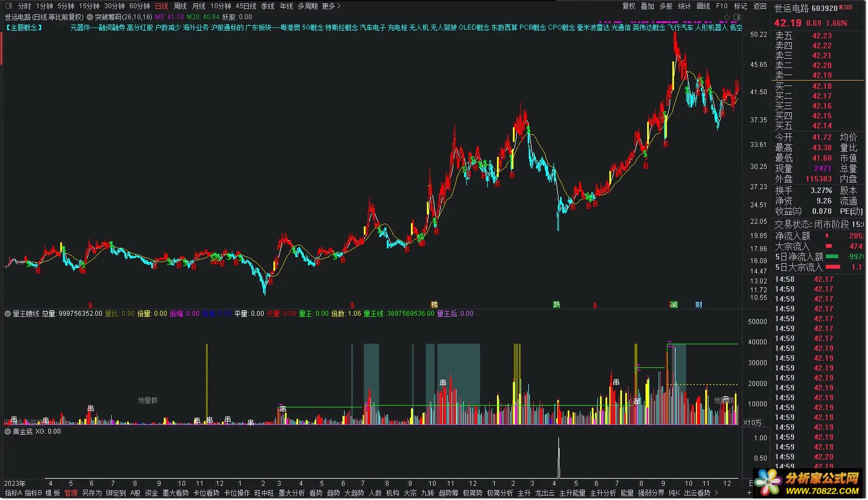Click 叠加 overlay option
This screenshot has height=500, width=868.
point(648,6)
